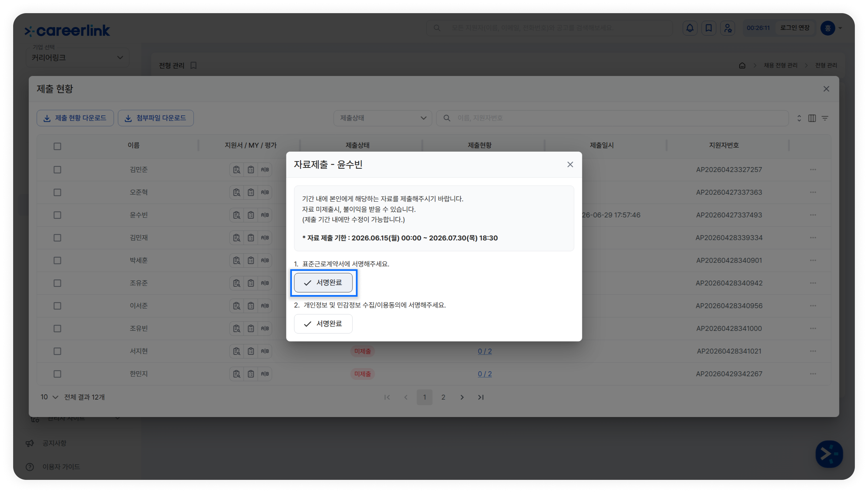Click the 제출일시 column header
The height and width of the screenshot is (493, 868).
point(602,145)
